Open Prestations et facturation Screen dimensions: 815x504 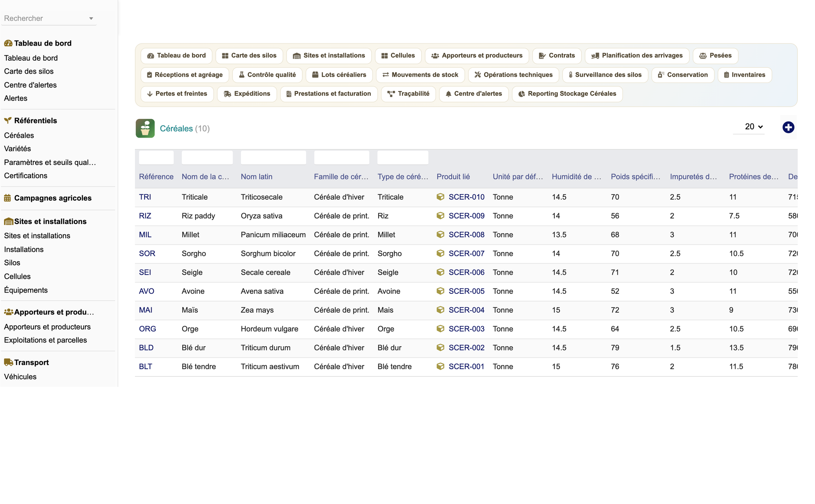pyautogui.click(x=329, y=94)
